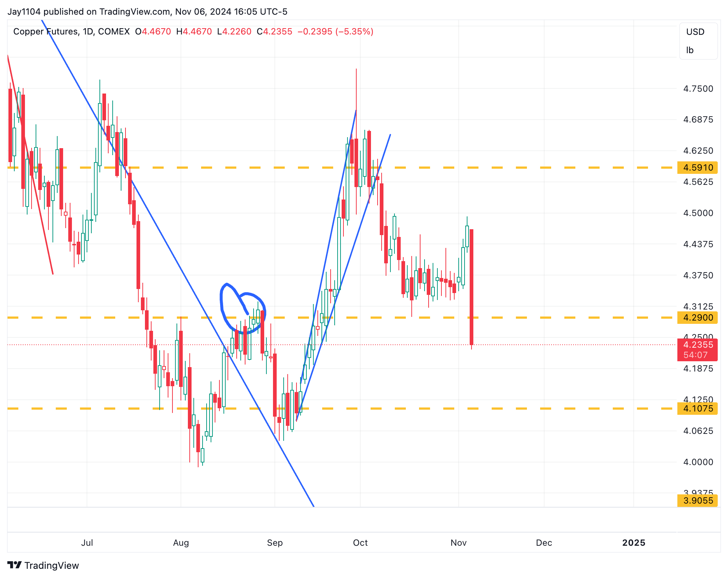Click the short red trendline at far left
The height and width of the screenshot is (578, 728).
point(30,165)
